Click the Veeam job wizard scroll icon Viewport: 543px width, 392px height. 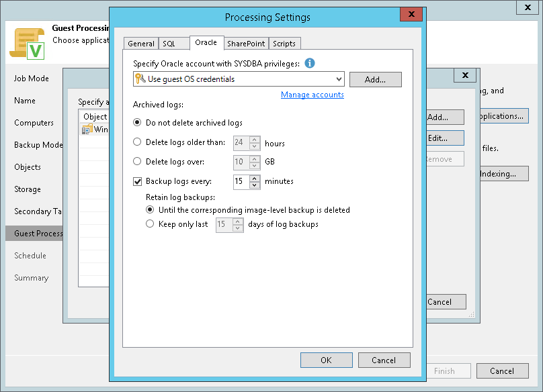pos(28,44)
